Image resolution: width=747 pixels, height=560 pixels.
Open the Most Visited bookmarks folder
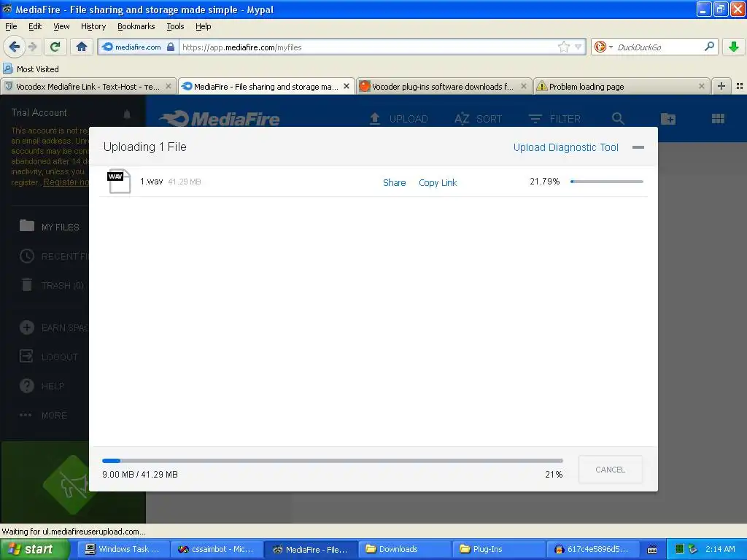coord(31,69)
